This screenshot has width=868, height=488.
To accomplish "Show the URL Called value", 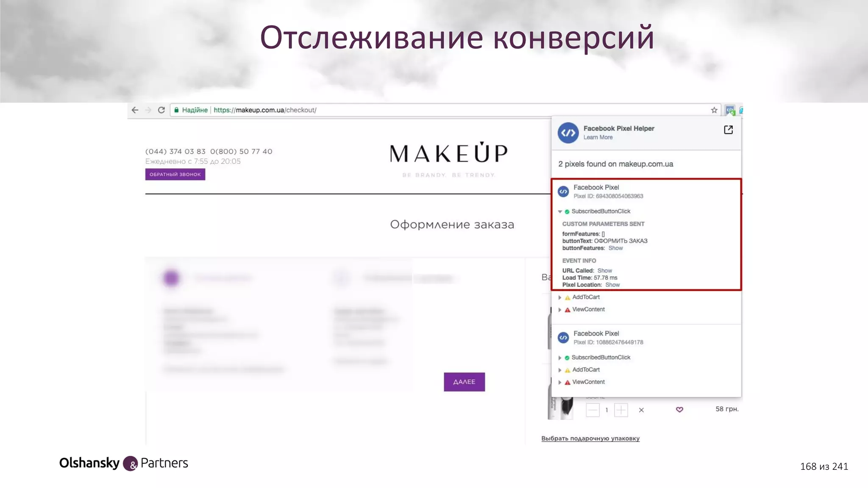I will (604, 271).
